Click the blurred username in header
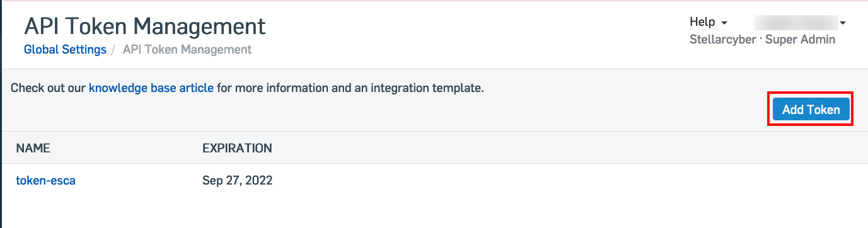Viewport: 868px width, 228px height. coord(796,23)
